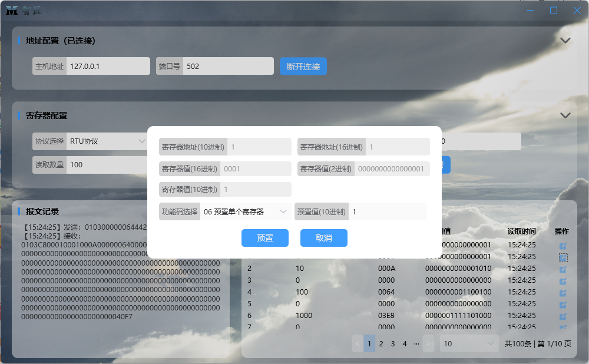Open the edit icon for register value 0
The height and width of the screenshot is (364, 589).
[x=562, y=281]
